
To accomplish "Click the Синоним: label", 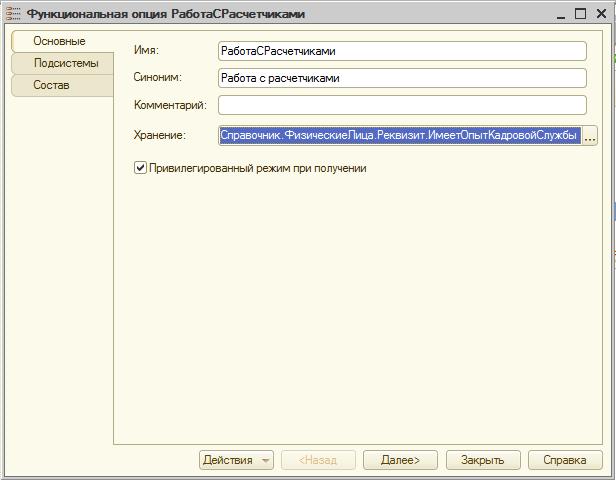I will [158, 77].
